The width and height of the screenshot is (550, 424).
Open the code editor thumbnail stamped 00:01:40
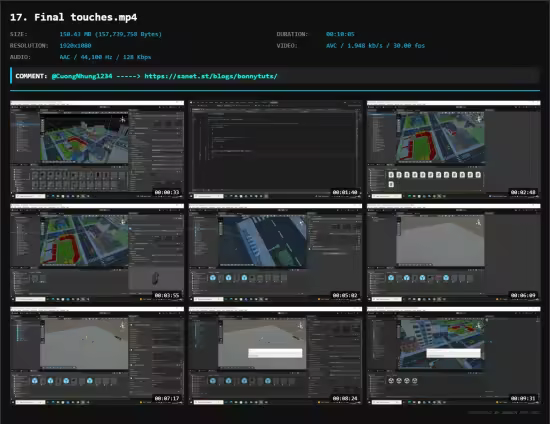(x=275, y=150)
